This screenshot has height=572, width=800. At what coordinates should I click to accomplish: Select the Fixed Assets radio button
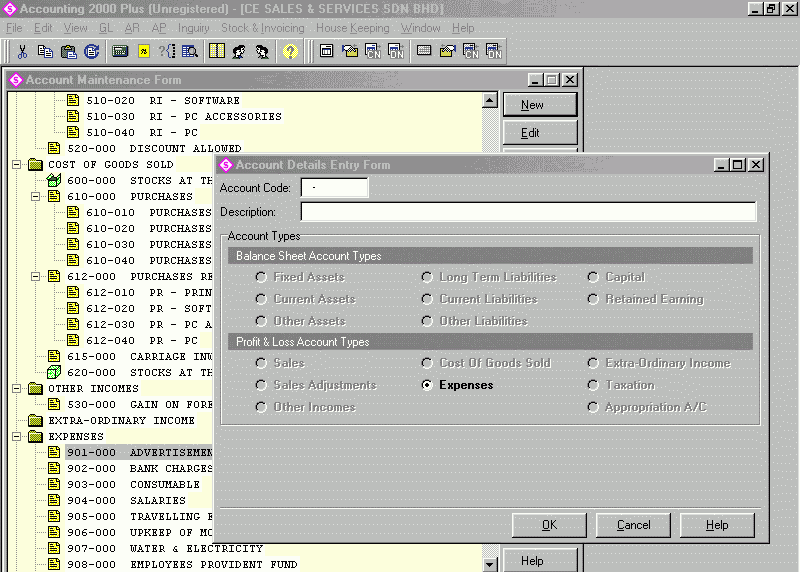(x=261, y=277)
